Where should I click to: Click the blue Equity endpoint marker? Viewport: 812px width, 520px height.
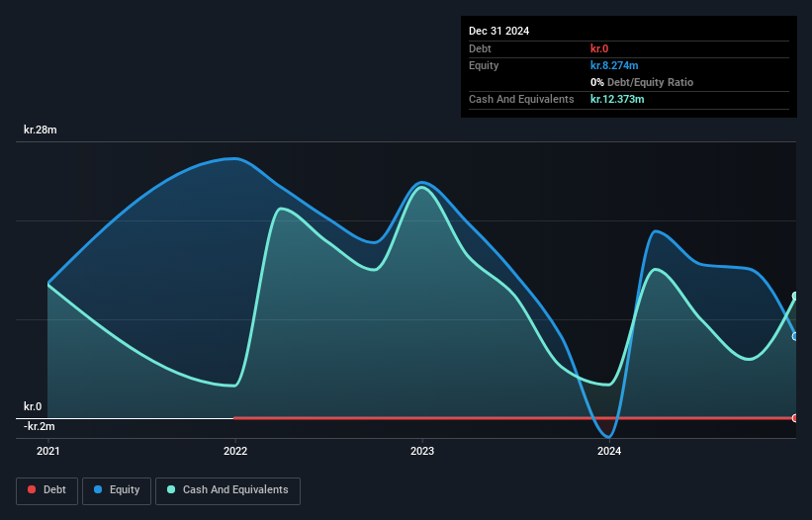(795, 336)
